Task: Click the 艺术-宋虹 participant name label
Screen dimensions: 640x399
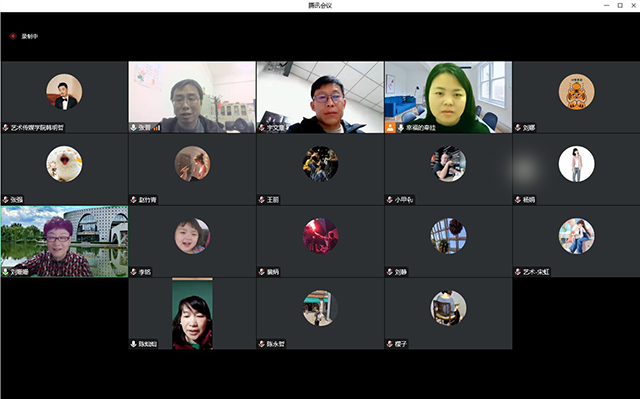Action: coord(536,272)
